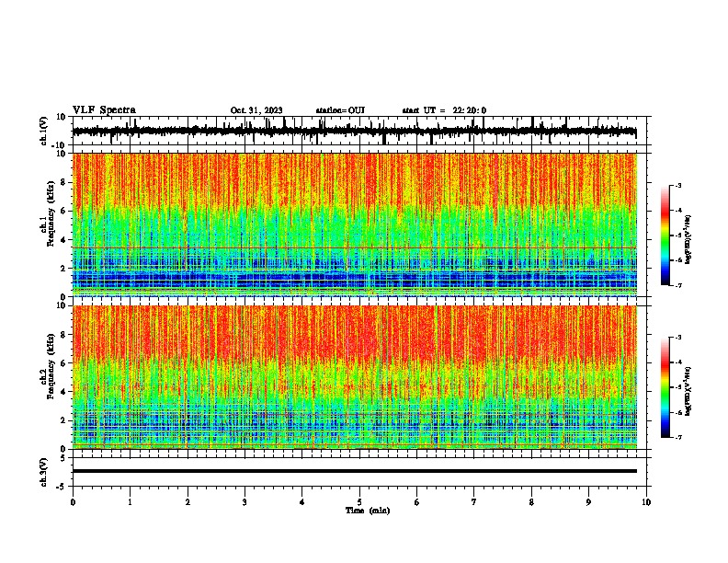Click the 'start UT = 22:20:0' label
Viewport: 728px width, 563px height.
[444, 110]
